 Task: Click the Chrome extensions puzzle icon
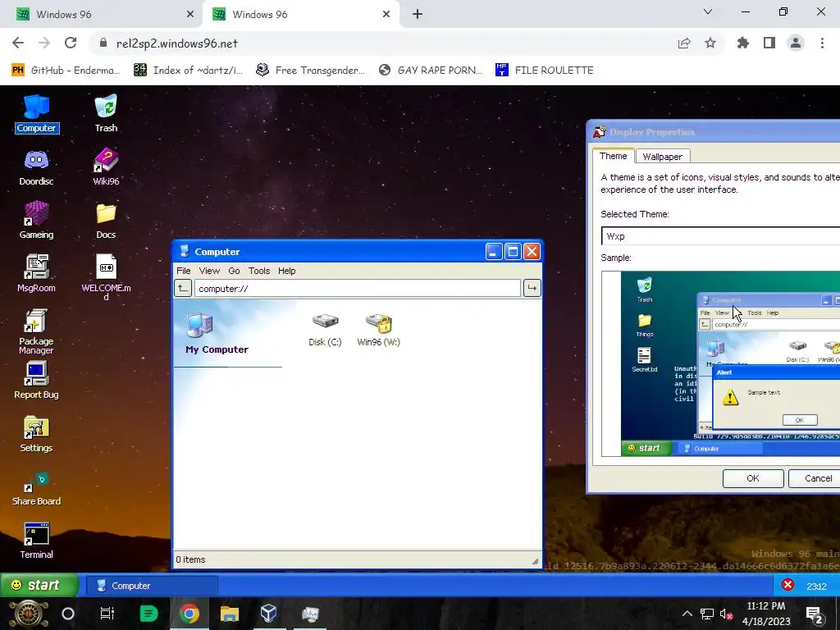(x=743, y=43)
